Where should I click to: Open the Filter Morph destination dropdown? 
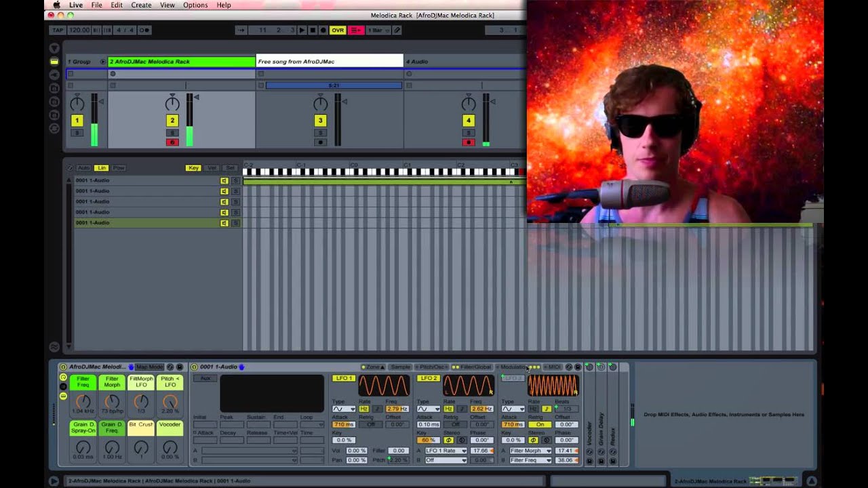(530, 451)
